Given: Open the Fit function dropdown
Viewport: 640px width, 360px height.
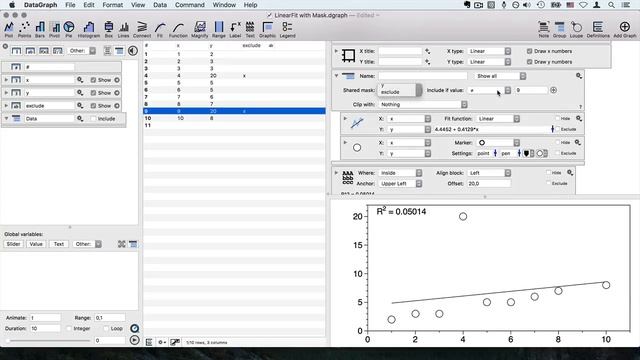Looking at the screenshot, I should tap(498, 118).
